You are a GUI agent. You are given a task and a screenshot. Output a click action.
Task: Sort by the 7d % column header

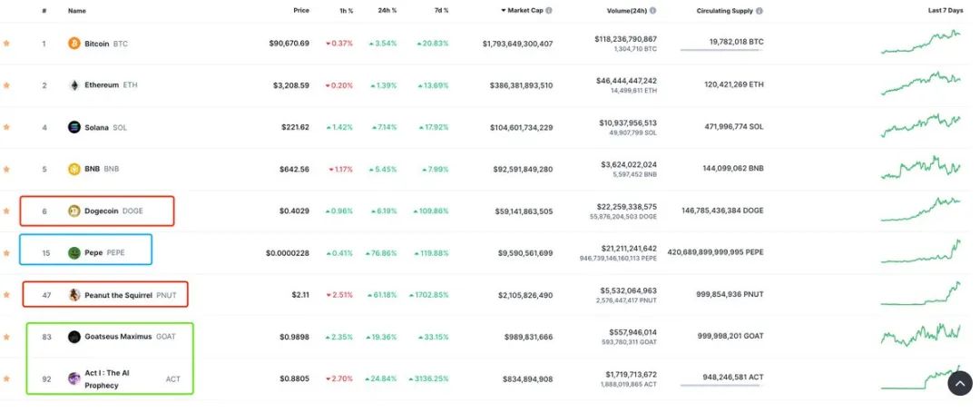(440, 11)
